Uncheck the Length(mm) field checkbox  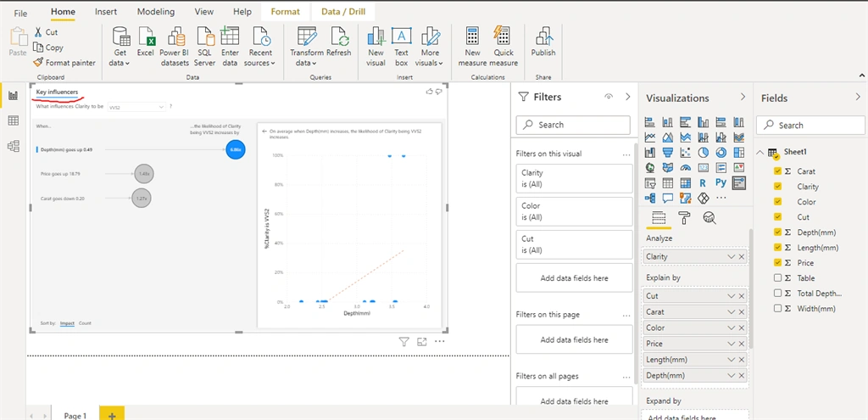(x=778, y=248)
